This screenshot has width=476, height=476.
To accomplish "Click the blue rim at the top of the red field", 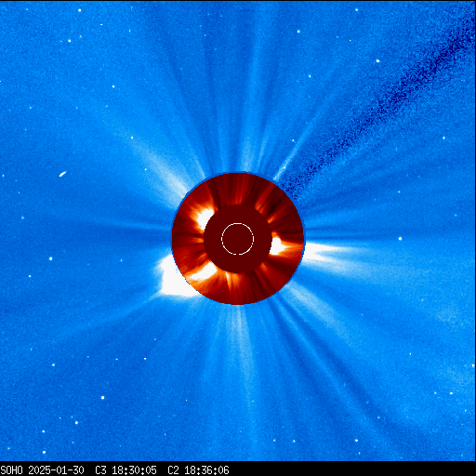I will [238, 172].
